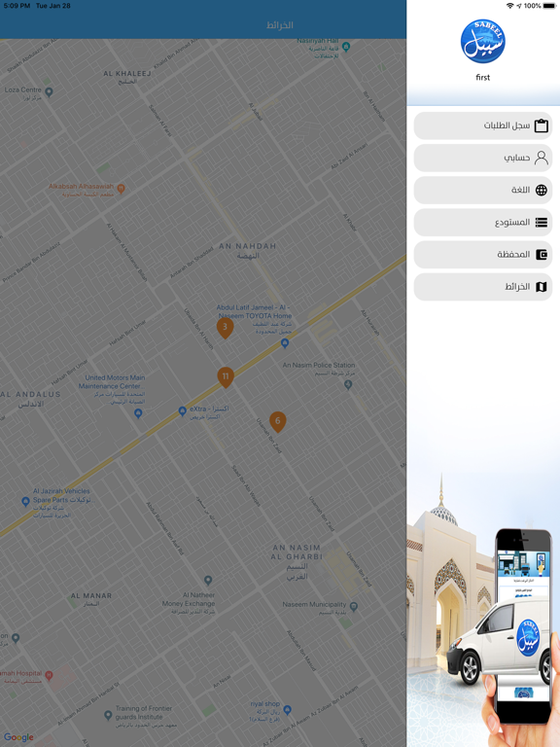Click the list icon beside المستودع
560x747 pixels.
(x=541, y=223)
